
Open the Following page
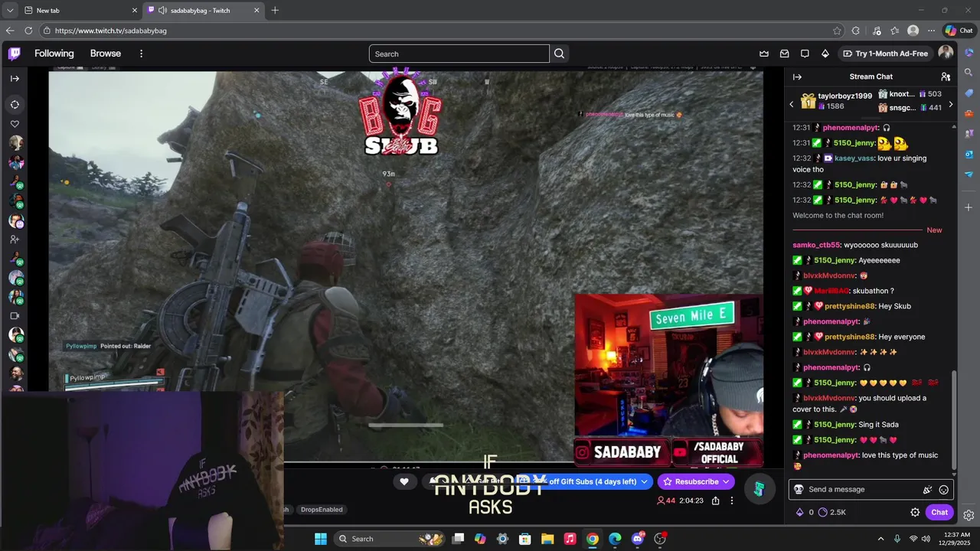(x=54, y=54)
